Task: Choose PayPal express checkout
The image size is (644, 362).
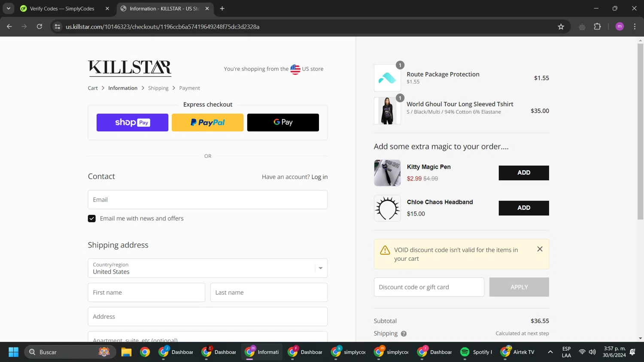Action: tap(207, 123)
